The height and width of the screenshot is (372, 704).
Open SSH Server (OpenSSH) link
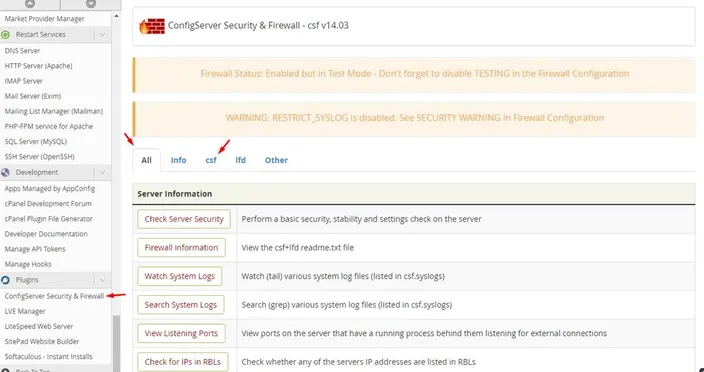click(x=40, y=157)
